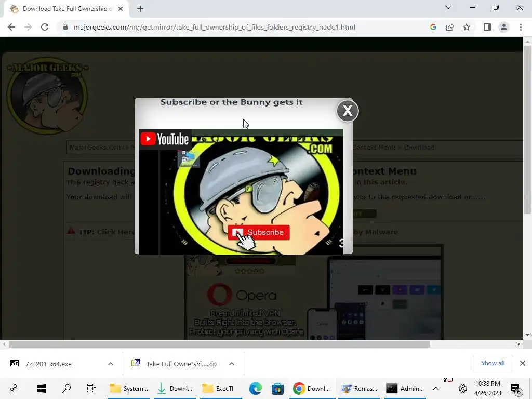The width and height of the screenshot is (532, 399).
Task: Open the taskbar clock and calendar
Action: [x=487, y=389]
